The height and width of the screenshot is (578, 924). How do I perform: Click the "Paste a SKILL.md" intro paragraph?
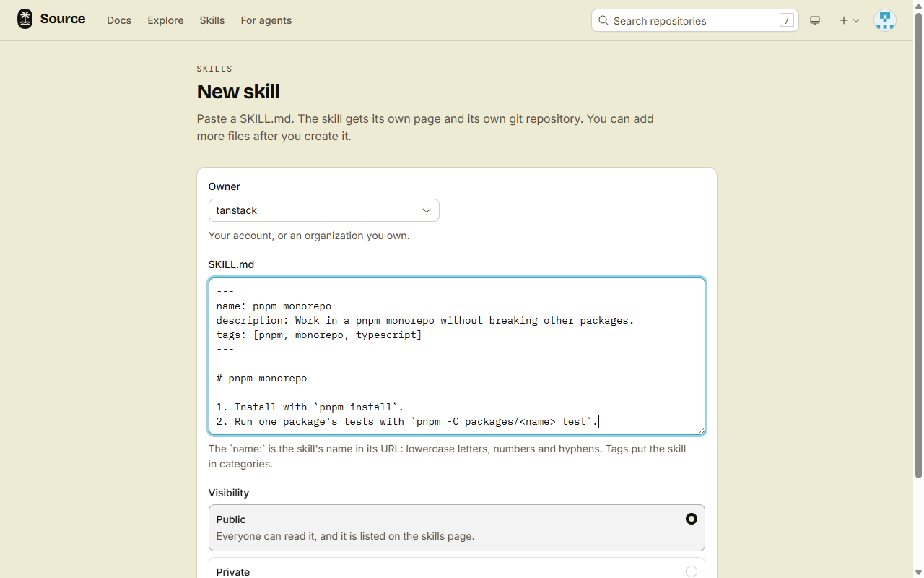point(425,127)
